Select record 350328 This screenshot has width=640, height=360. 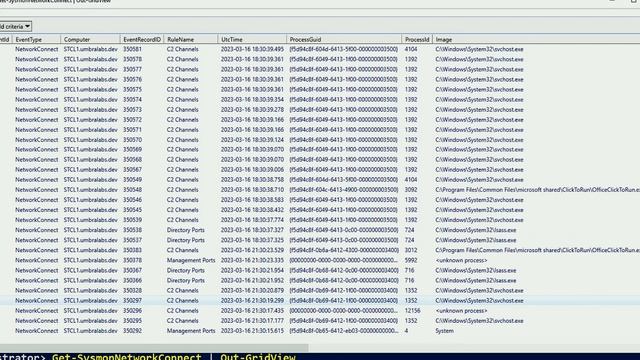(x=132, y=291)
